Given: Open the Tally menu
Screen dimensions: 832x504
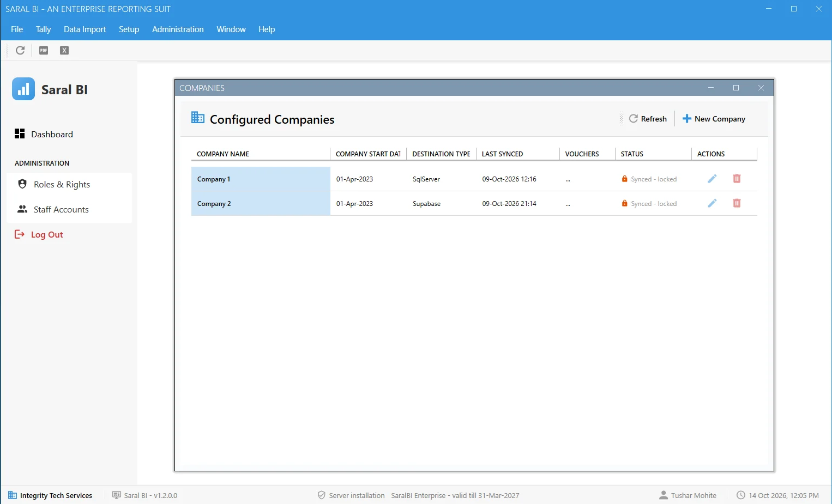Looking at the screenshot, I should (43, 29).
